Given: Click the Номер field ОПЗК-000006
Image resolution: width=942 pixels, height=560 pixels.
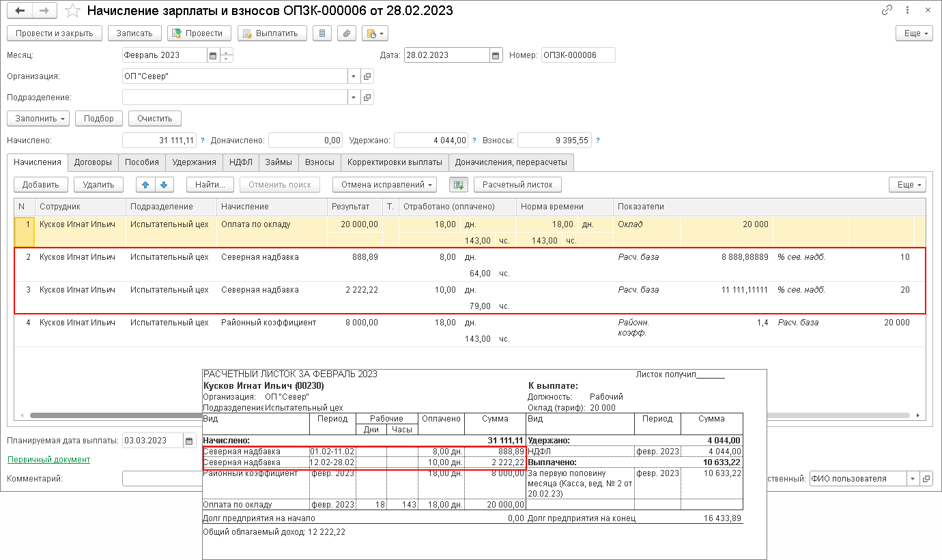Looking at the screenshot, I should tap(578, 55).
